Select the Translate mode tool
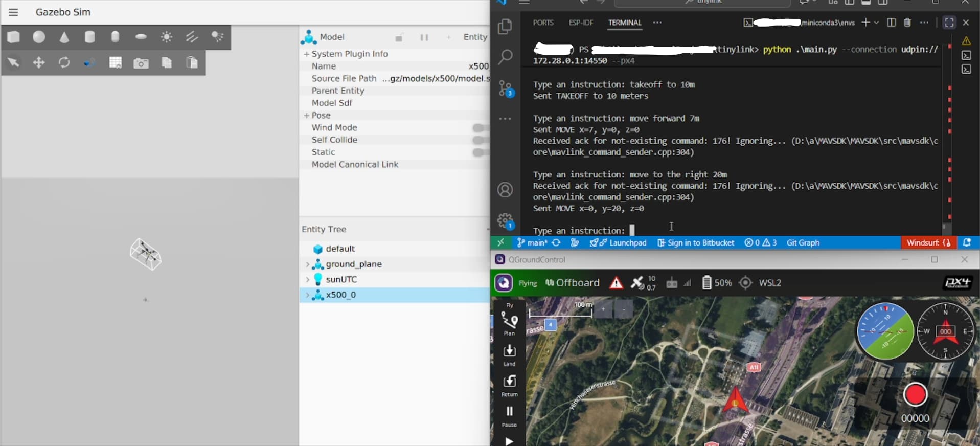The height and width of the screenshot is (446, 980). (x=39, y=63)
